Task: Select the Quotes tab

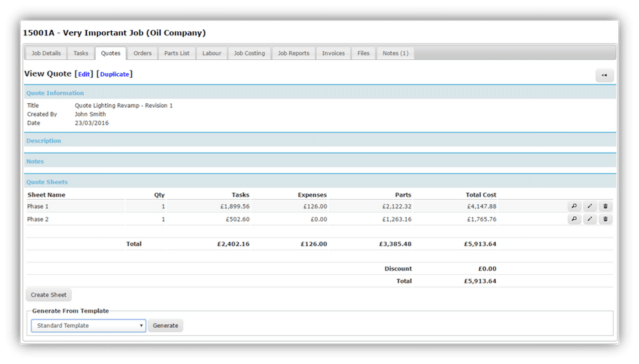Action: (111, 53)
